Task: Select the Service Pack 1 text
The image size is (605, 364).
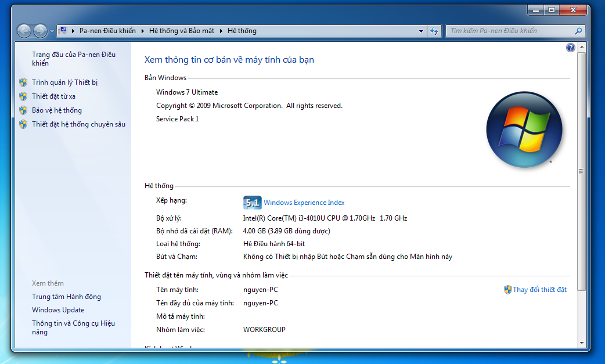Action: click(178, 119)
